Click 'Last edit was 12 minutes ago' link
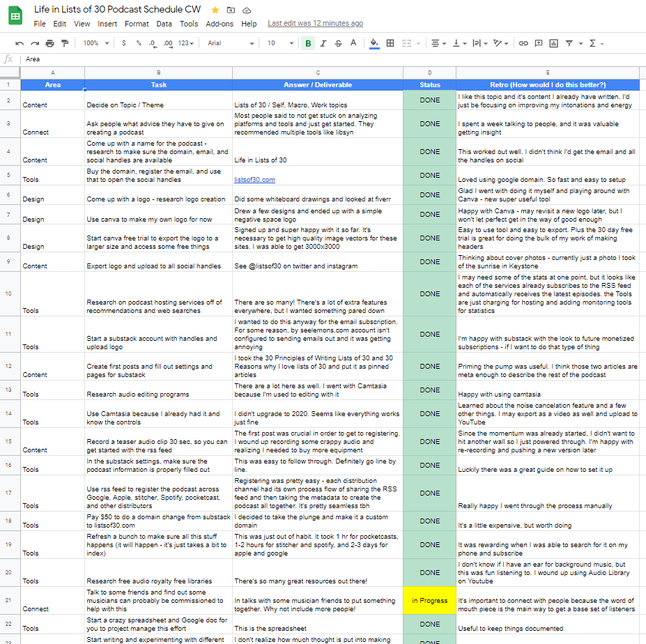 [x=315, y=24]
